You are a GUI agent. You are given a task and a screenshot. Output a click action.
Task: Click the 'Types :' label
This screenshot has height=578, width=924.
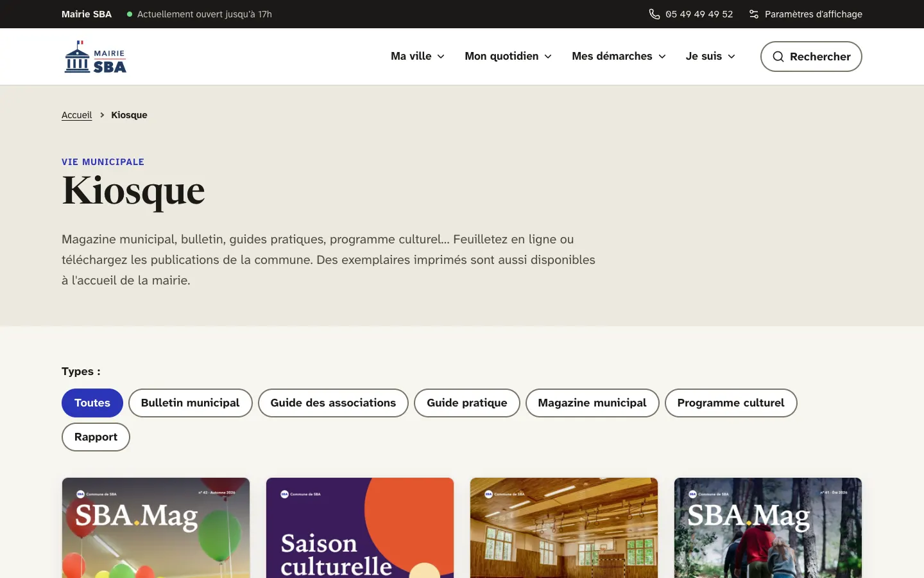[x=81, y=371]
